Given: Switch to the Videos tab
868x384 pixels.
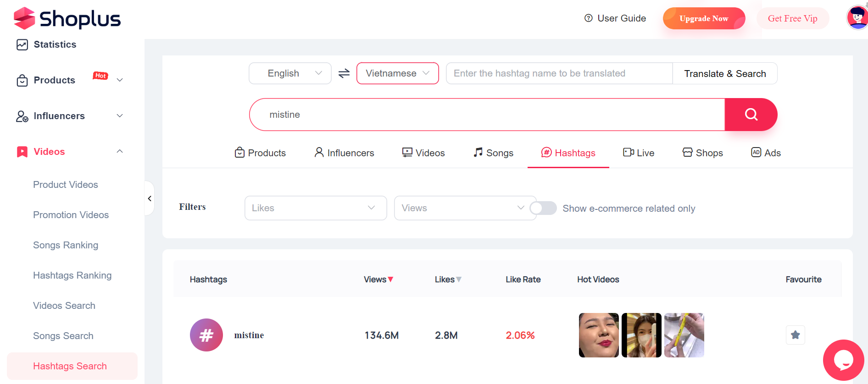Looking at the screenshot, I should (423, 153).
